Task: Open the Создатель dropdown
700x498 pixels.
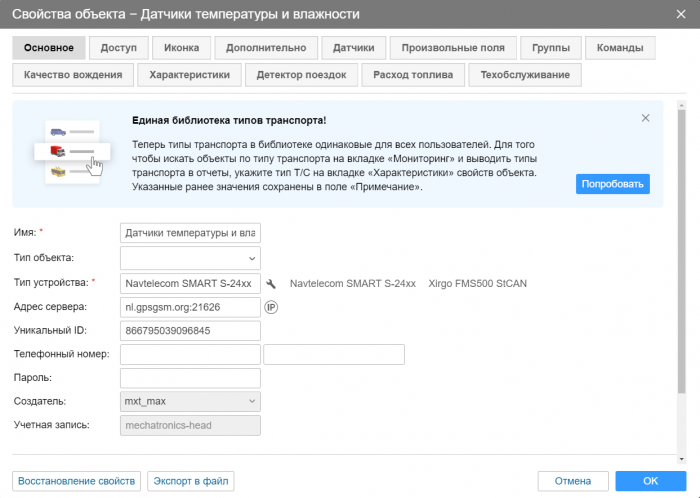Action: coord(190,401)
